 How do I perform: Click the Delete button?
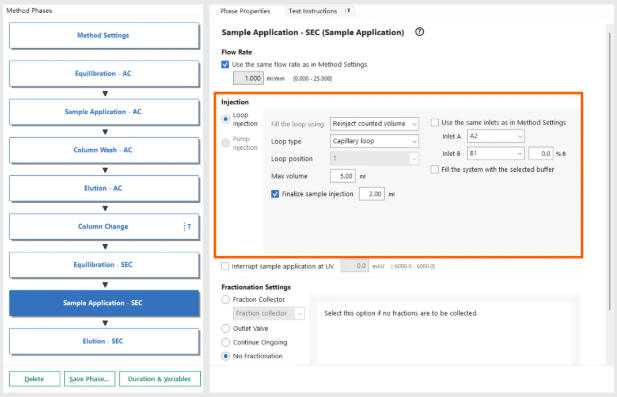coord(35,379)
